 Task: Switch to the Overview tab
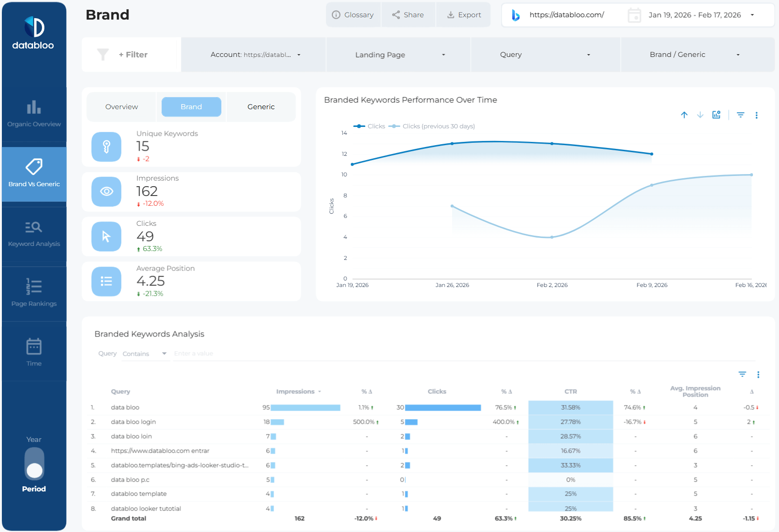tap(121, 107)
